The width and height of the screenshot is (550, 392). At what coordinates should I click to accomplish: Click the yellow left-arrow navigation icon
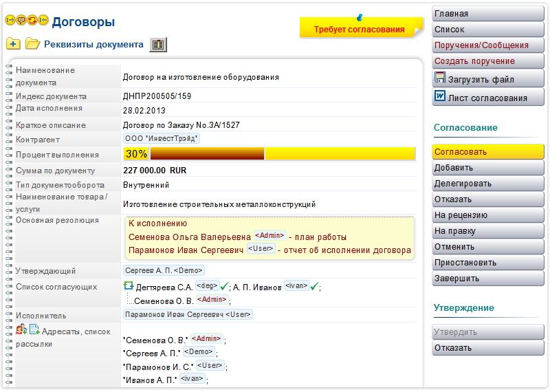coord(43,21)
